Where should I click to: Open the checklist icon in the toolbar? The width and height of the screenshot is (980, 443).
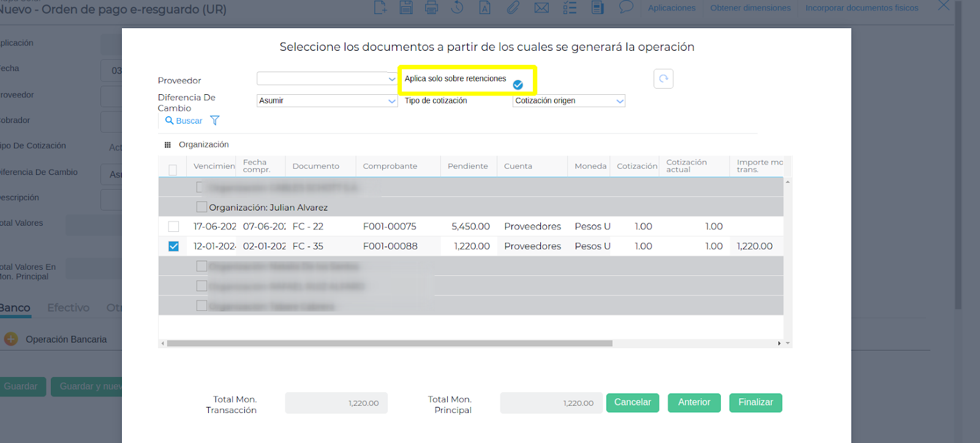pos(570,7)
